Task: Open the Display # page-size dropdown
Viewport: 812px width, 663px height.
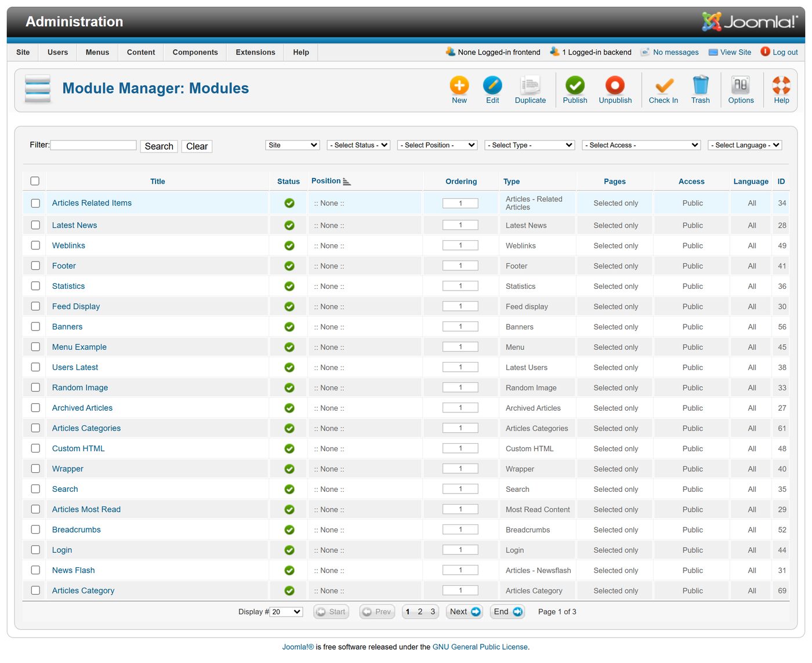Action: click(287, 612)
